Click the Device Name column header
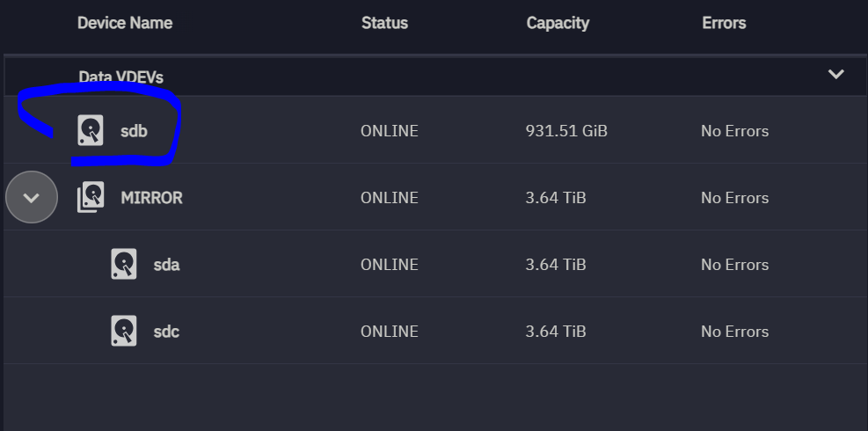This screenshot has height=431, width=868. (125, 23)
